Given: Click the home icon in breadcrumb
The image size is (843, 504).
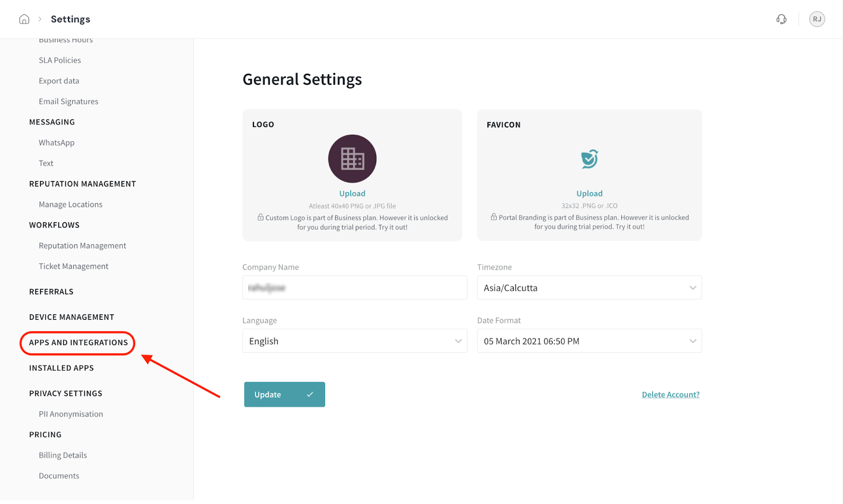Looking at the screenshot, I should [24, 19].
